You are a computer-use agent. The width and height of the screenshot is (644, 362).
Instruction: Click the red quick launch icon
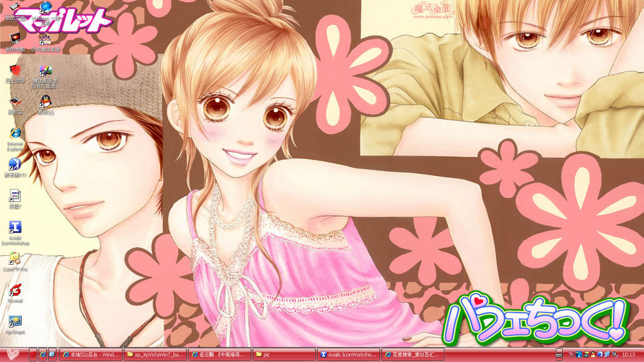coord(33,354)
